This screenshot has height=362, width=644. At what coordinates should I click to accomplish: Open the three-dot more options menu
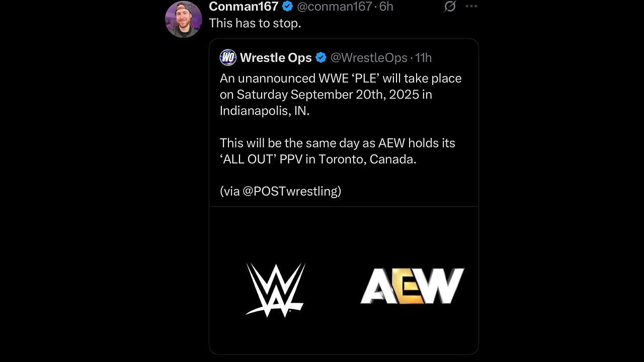471,7
